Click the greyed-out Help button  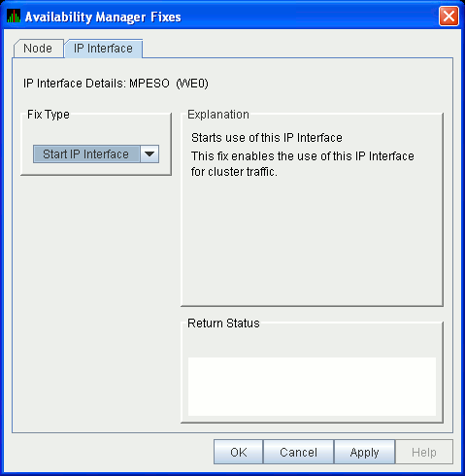coord(424,452)
